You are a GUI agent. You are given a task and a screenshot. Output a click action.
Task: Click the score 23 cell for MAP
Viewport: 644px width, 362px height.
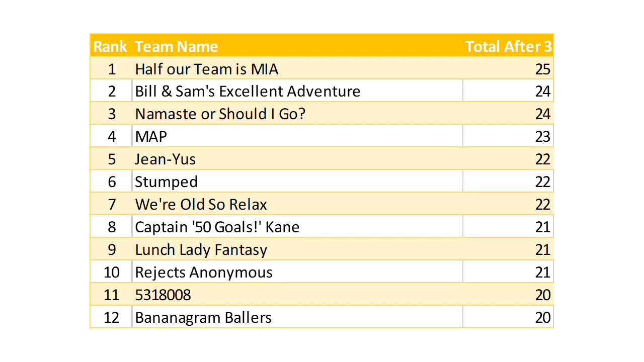tap(542, 137)
